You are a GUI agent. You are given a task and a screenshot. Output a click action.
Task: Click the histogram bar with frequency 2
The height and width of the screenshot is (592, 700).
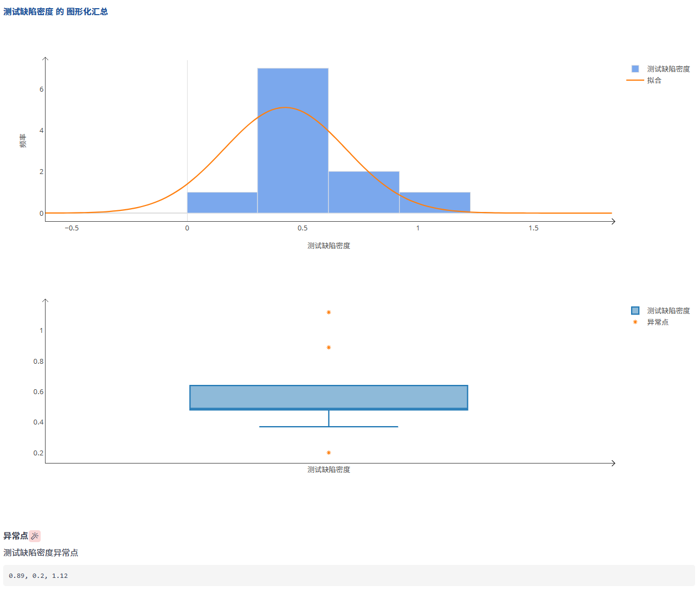(364, 192)
